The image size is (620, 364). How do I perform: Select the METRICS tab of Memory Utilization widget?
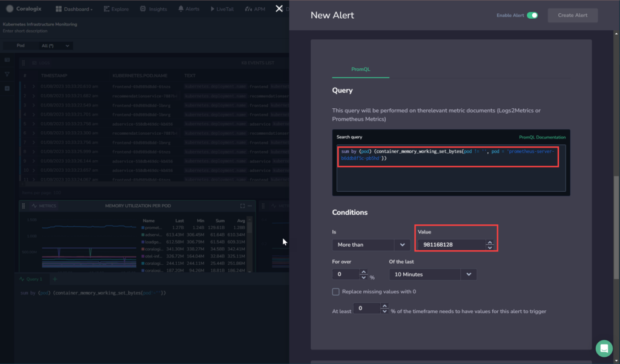[x=44, y=206]
